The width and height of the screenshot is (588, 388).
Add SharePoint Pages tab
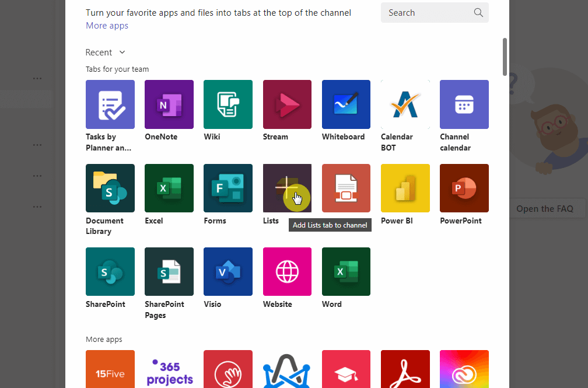click(x=169, y=272)
